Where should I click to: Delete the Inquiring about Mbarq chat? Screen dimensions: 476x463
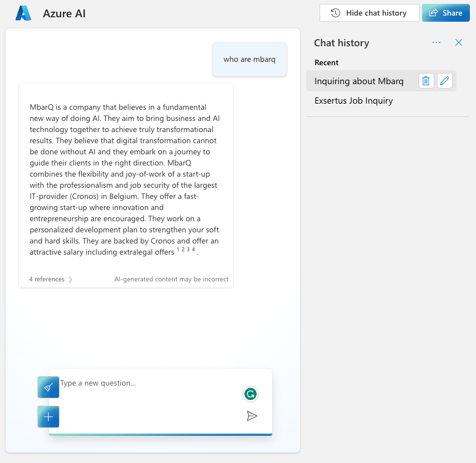coord(426,81)
